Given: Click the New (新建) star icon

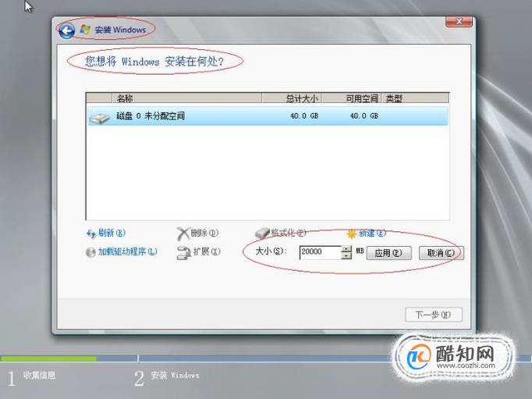Looking at the screenshot, I should pyautogui.click(x=352, y=233).
